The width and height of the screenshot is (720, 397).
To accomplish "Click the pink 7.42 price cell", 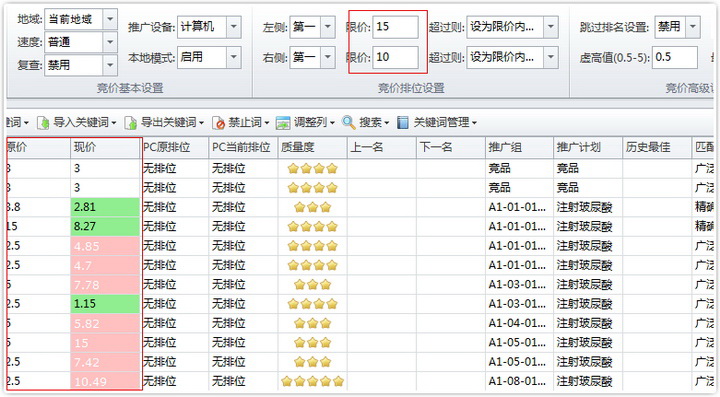I will pyautogui.click(x=105, y=362).
